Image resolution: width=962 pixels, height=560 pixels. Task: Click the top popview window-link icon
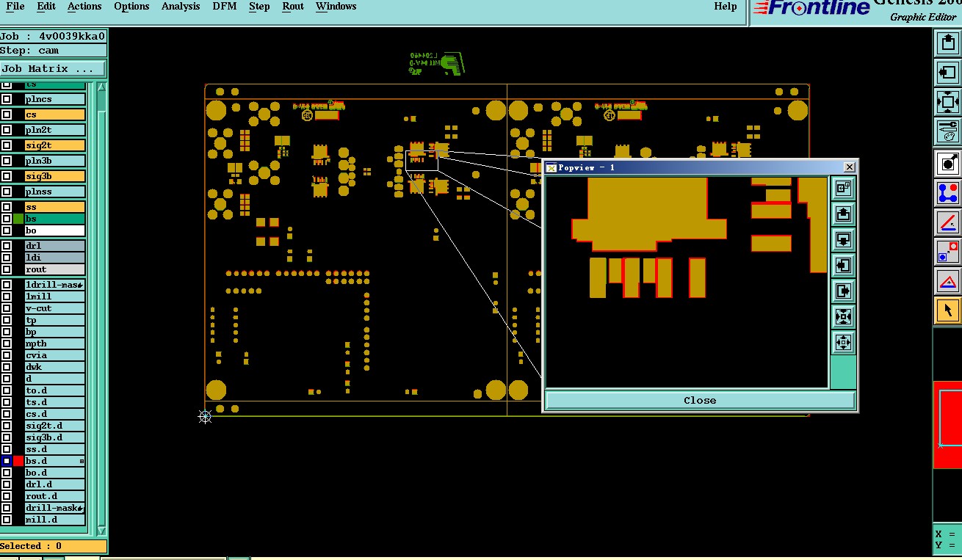tap(843, 189)
